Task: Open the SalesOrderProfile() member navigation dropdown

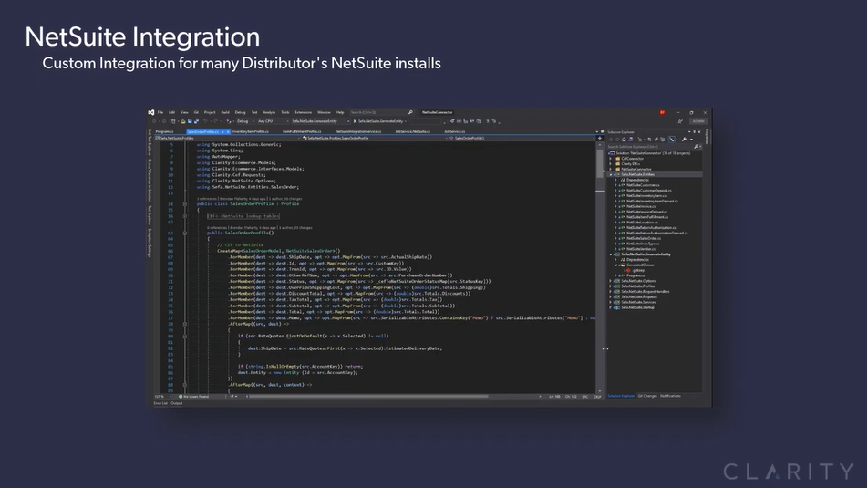Action: 522,138
